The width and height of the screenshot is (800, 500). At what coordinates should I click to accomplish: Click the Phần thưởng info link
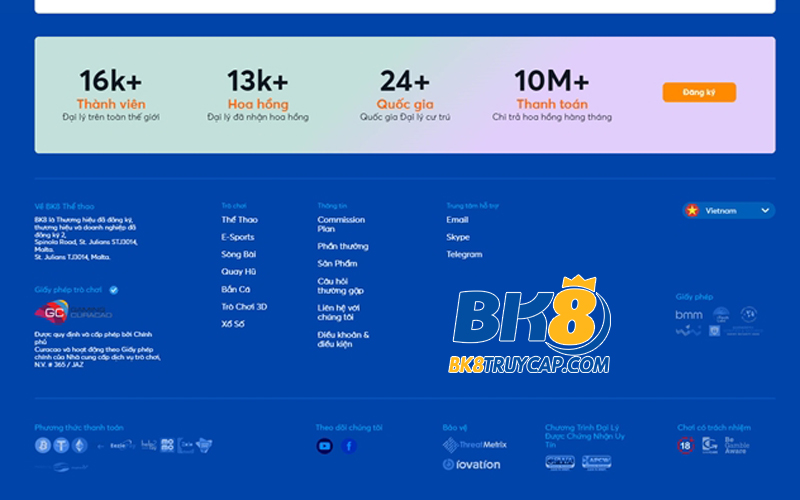pos(343,246)
